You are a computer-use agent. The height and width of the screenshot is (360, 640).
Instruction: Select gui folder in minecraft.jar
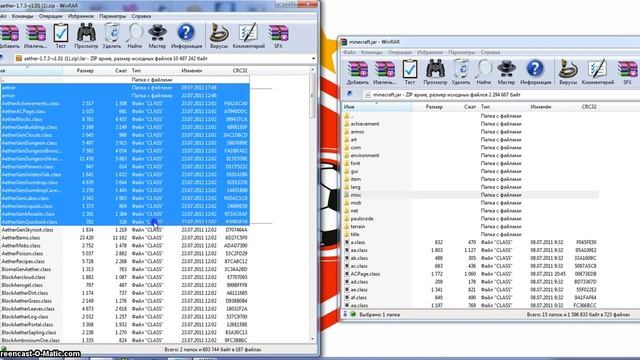tap(354, 171)
